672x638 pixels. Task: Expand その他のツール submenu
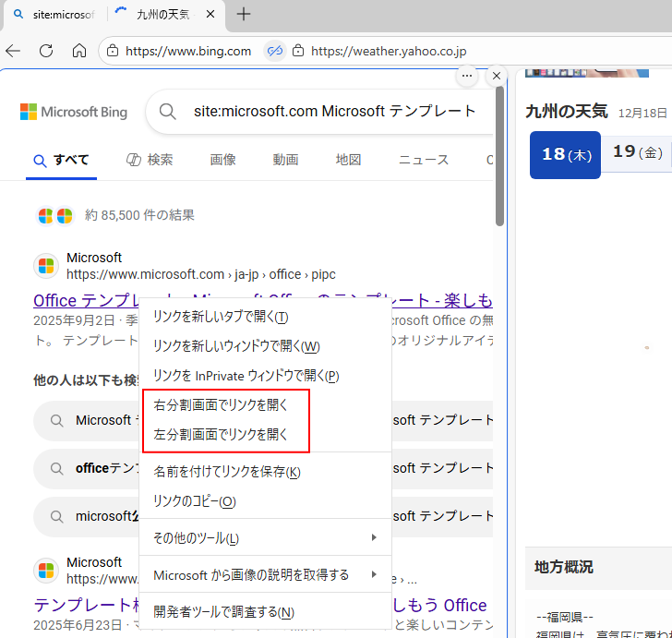[265, 537]
